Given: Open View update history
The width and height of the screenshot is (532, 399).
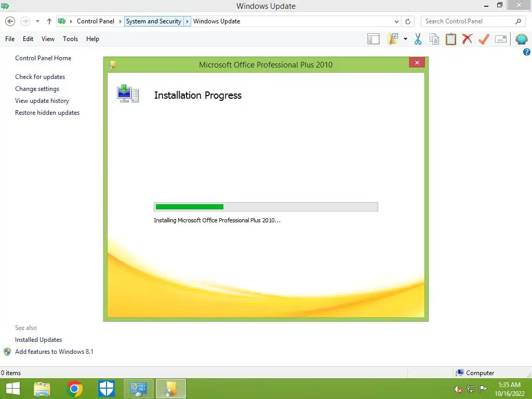Looking at the screenshot, I should point(42,101).
